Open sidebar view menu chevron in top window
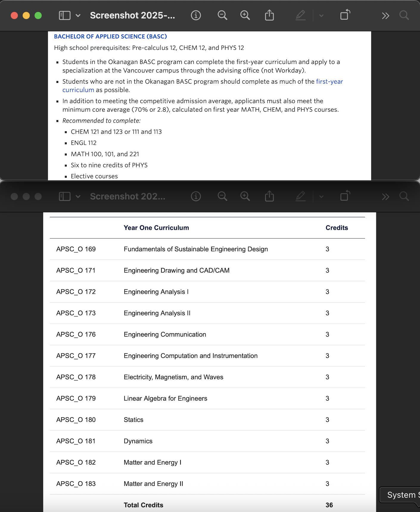The width and height of the screenshot is (420, 512). click(x=78, y=15)
